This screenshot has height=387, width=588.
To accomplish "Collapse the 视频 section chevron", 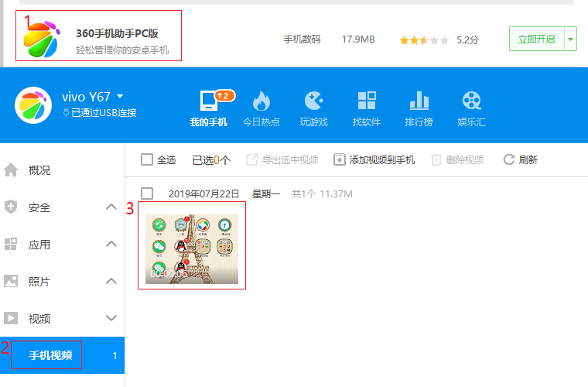I will click(111, 318).
